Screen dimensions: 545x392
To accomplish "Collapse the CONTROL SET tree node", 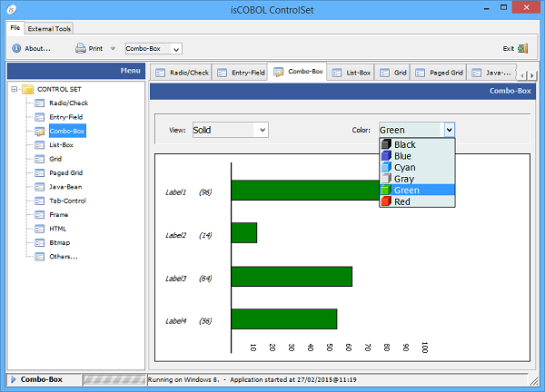I will (x=15, y=89).
